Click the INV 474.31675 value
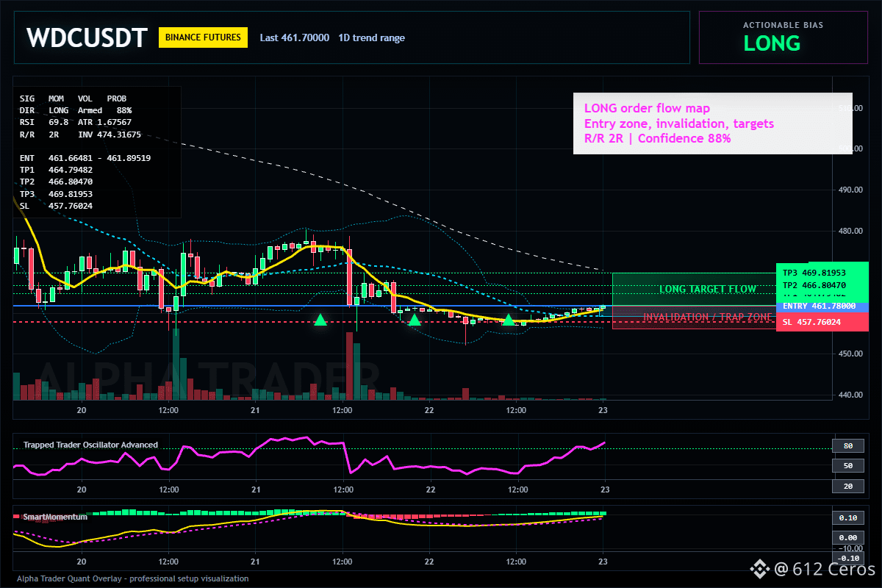This screenshot has height=588, width=882. tap(110, 134)
